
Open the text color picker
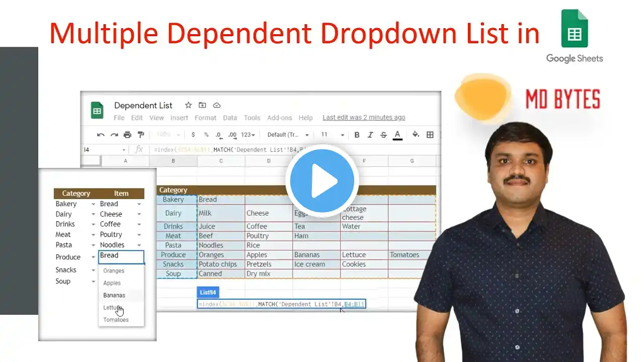[397, 135]
